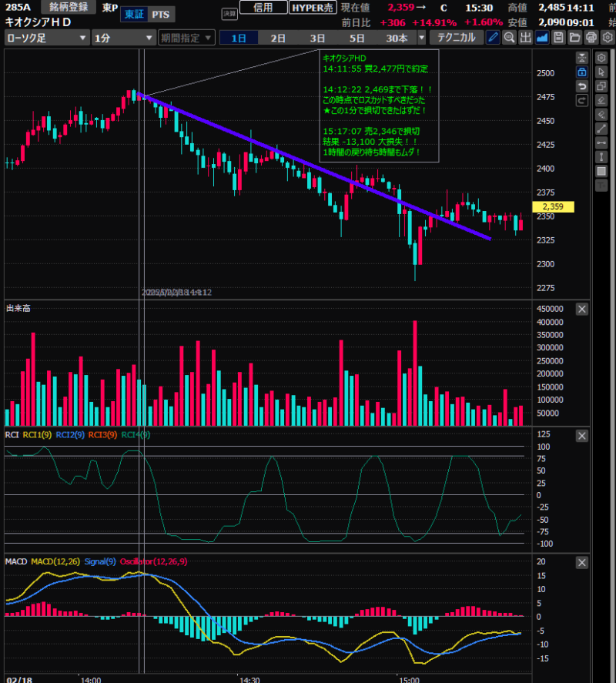
Task: Close the MACD indicator panel
Action: click(x=582, y=561)
